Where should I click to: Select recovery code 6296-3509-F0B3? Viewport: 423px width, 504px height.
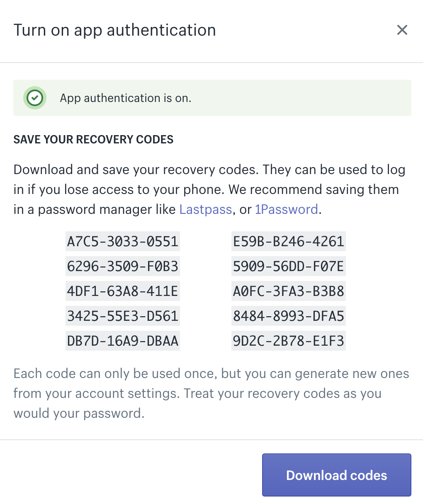122,267
